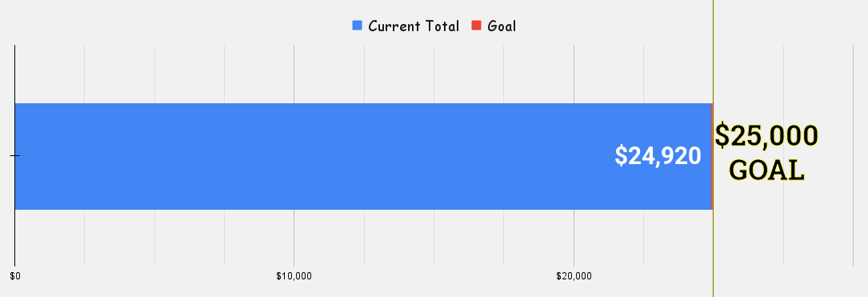Click the red Goal legend swatch
The height and width of the screenshot is (297, 868).
[x=476, y=26]
